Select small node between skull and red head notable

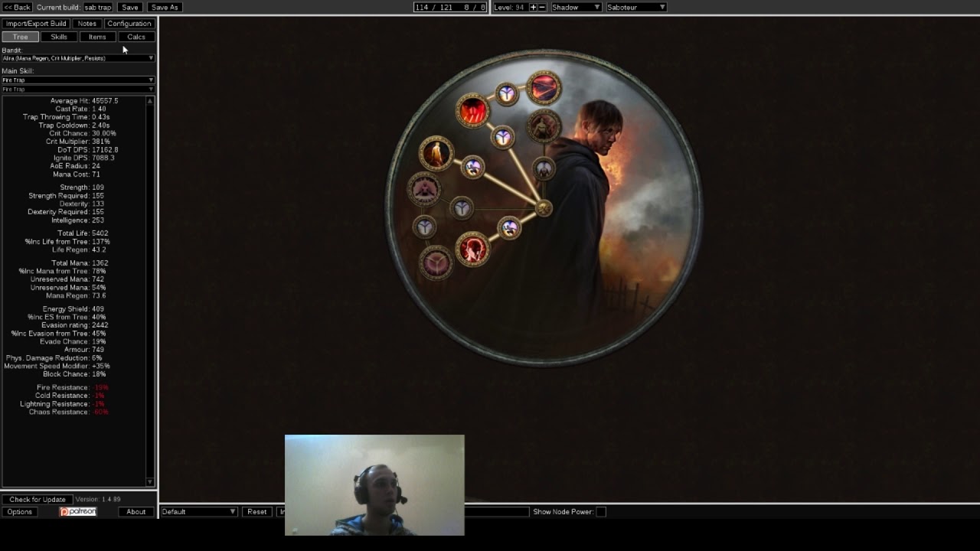coord(509,227)
